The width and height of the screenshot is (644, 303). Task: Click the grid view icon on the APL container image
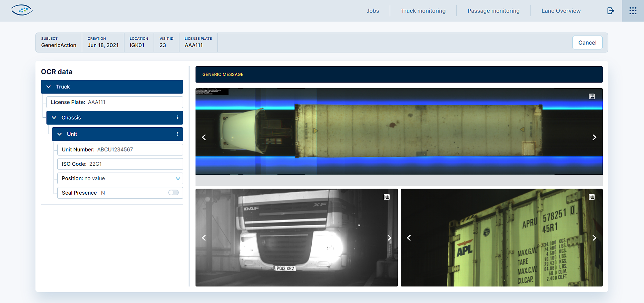coord(592,197)
